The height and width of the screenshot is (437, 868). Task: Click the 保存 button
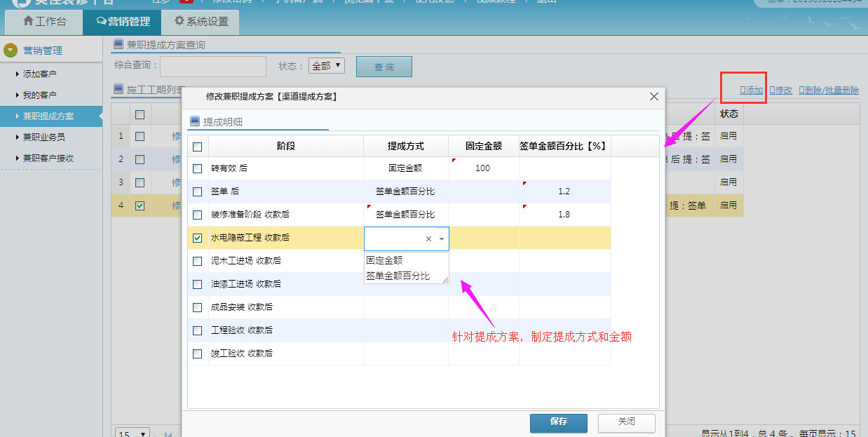pos(558,422)
